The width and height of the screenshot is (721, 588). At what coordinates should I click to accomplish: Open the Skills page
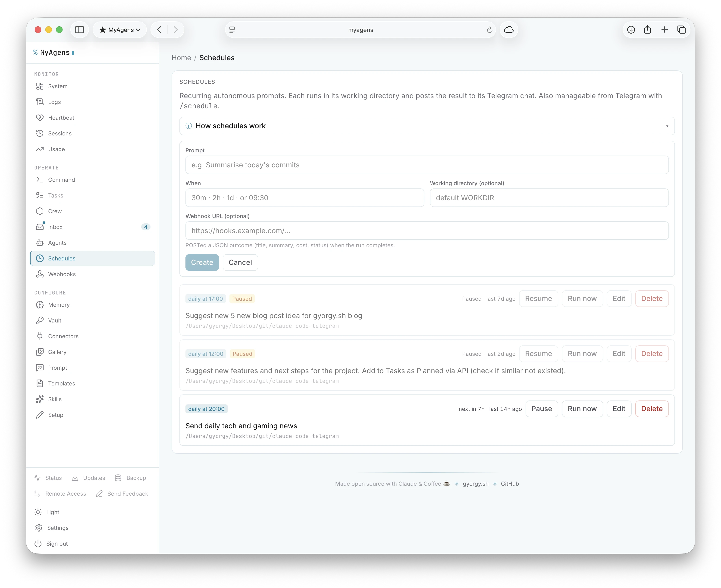point(92,399)
